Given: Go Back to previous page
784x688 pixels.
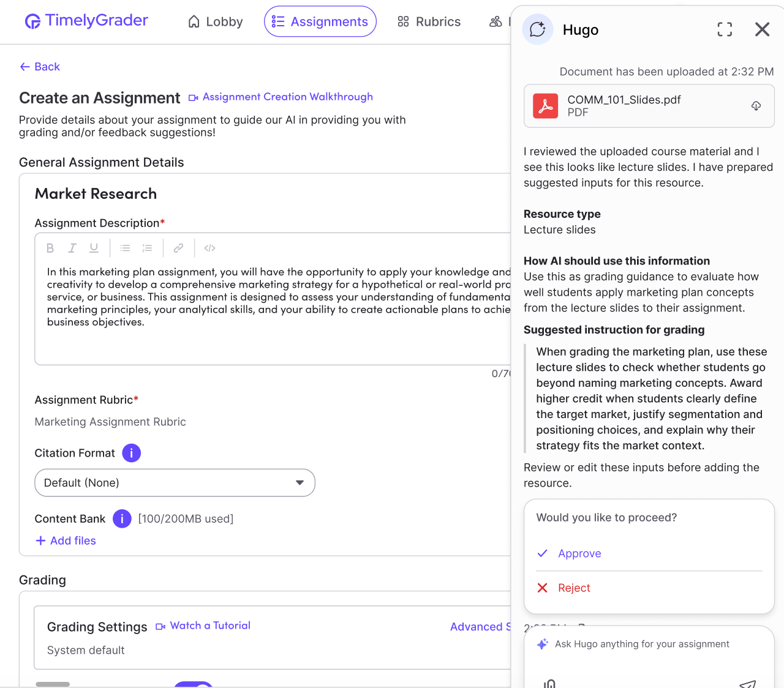Looking at the screenshot, I should coord(40,67).
